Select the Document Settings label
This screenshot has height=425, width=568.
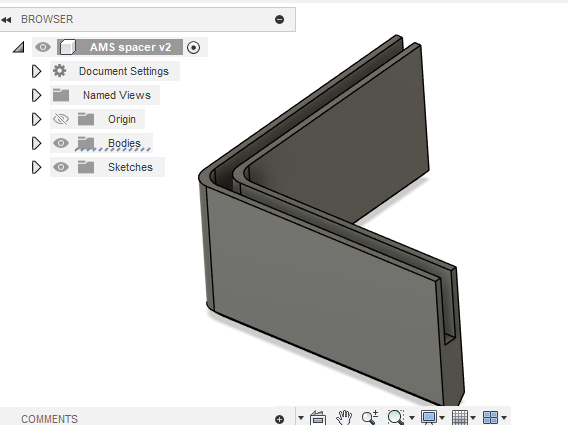(124, 71)
